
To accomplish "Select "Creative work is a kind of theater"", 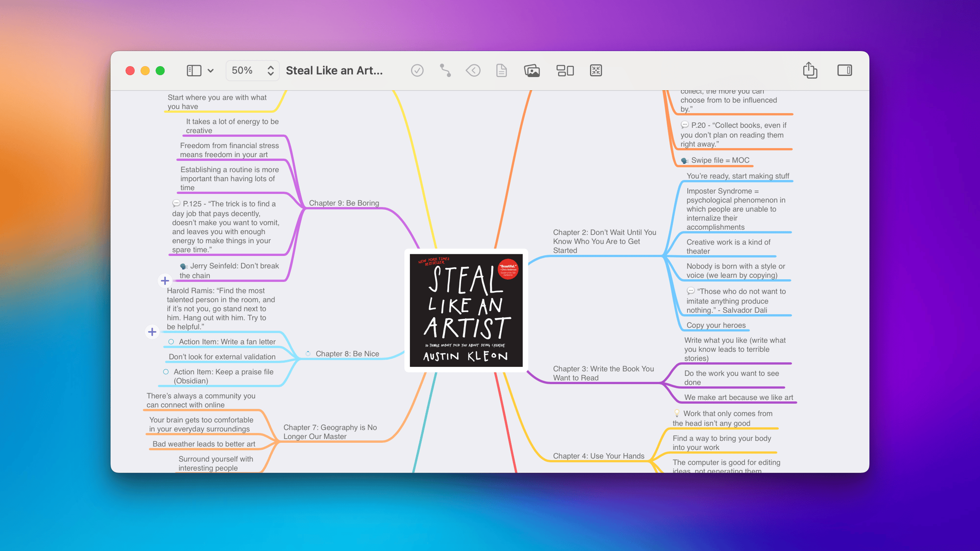I will tap(728, 247).
